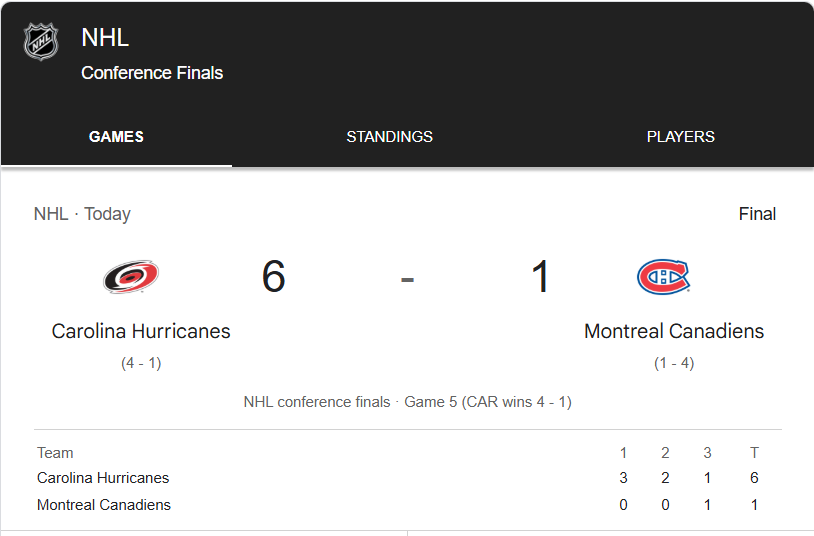The image size is (814, 536).
Task: Click the Canadiens 1 - 4 series record
Action: [674, 363]
